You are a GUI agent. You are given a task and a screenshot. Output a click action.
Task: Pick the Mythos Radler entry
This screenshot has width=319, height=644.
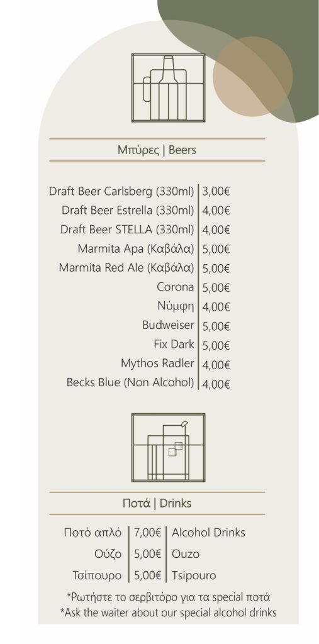pyautogui.click(x=157, y=364)
